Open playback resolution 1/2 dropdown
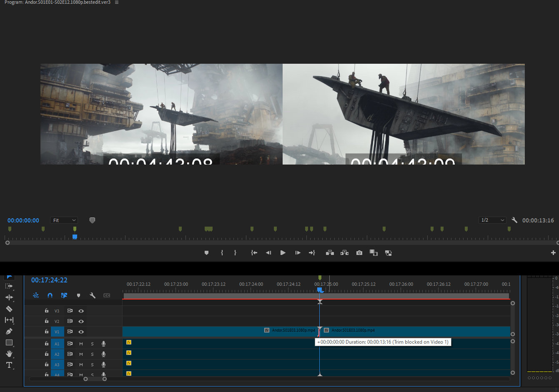This screenshot has height=392, width=559. [x=492, y=220]
